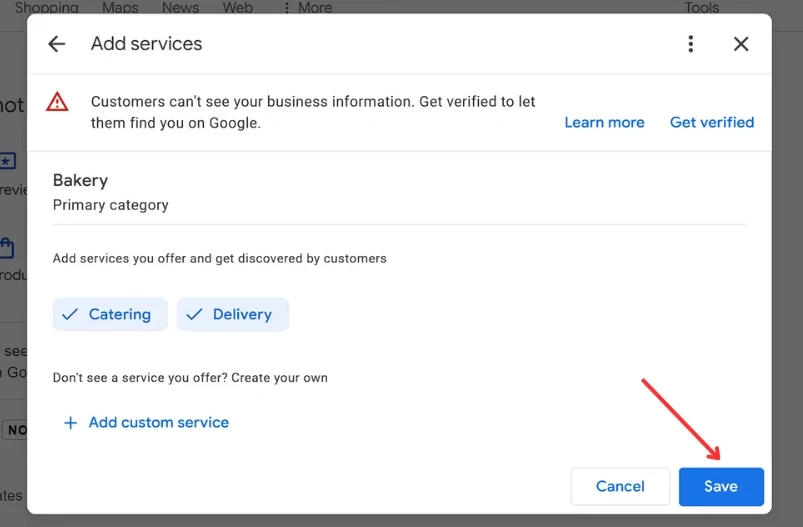This screenshot has height=527, width=803.
Task: Close the Add services dialog
Action: tap(741, 44)
